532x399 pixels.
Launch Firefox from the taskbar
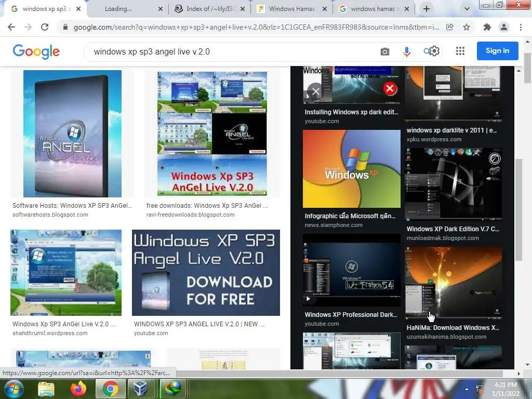[x=78, y=389]
